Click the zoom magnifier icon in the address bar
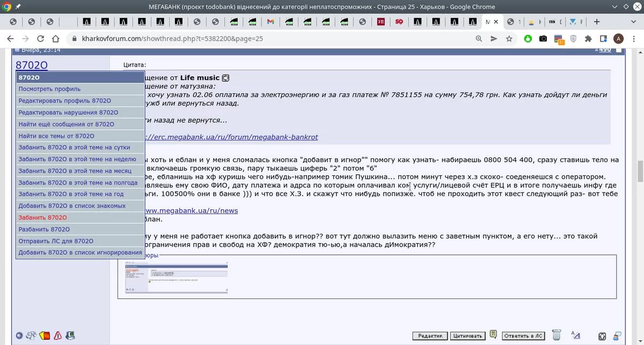This screenshot has height=345, width=644. pos(479,39)
